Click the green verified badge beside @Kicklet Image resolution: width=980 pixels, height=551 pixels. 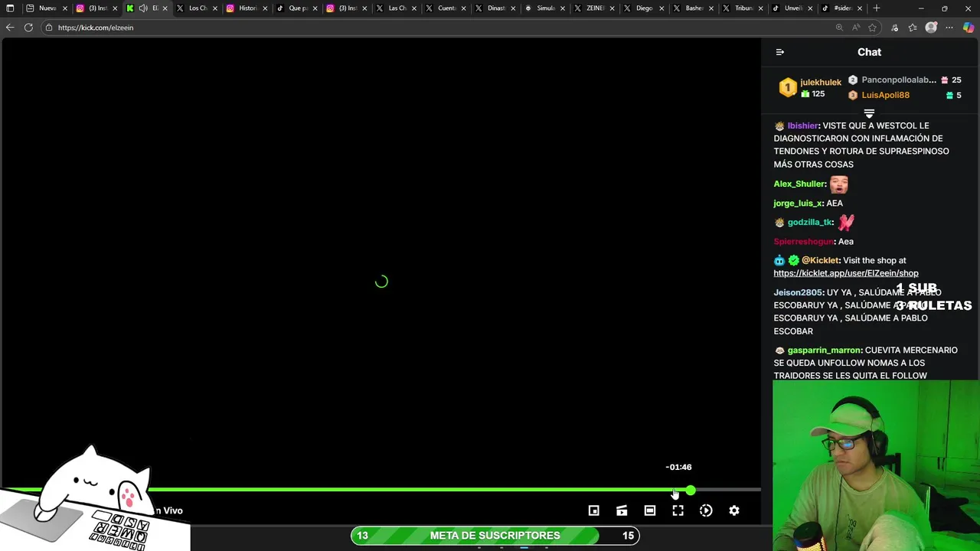pos(793,260)
